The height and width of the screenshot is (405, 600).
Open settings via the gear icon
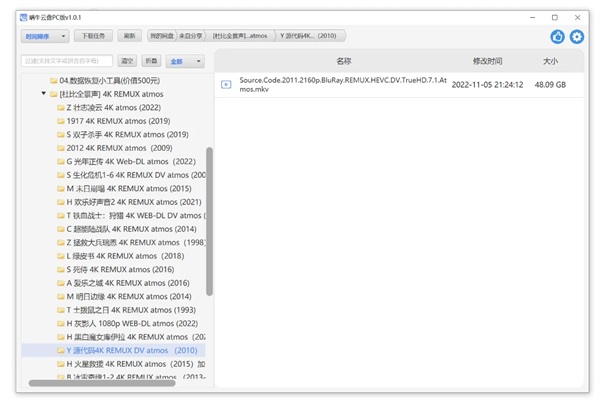(x=576, y=37)
